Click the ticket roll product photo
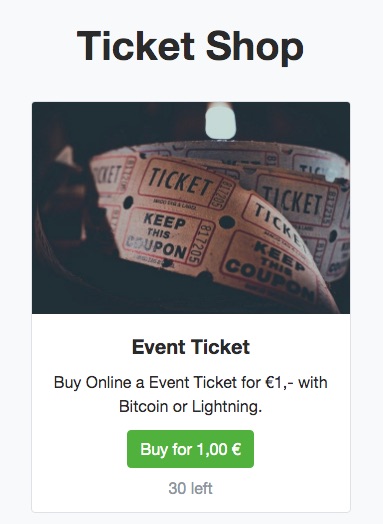Screen dimensions: 383x524 pyautogui.click(x=191, y=208)
